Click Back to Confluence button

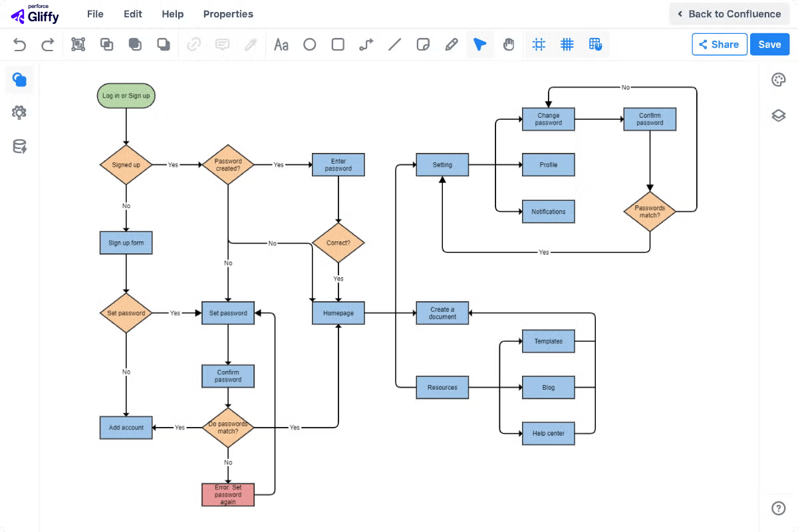730,14
